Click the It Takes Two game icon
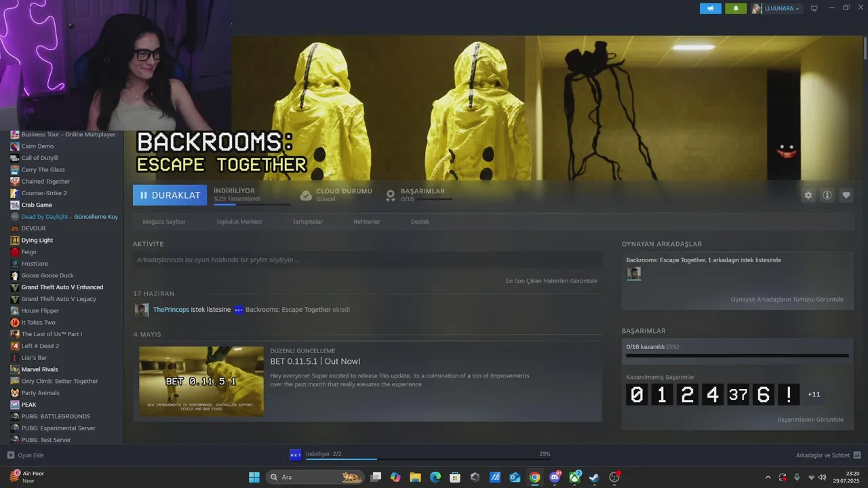Viewport: 868px width, 488px height. coord(15,323)
